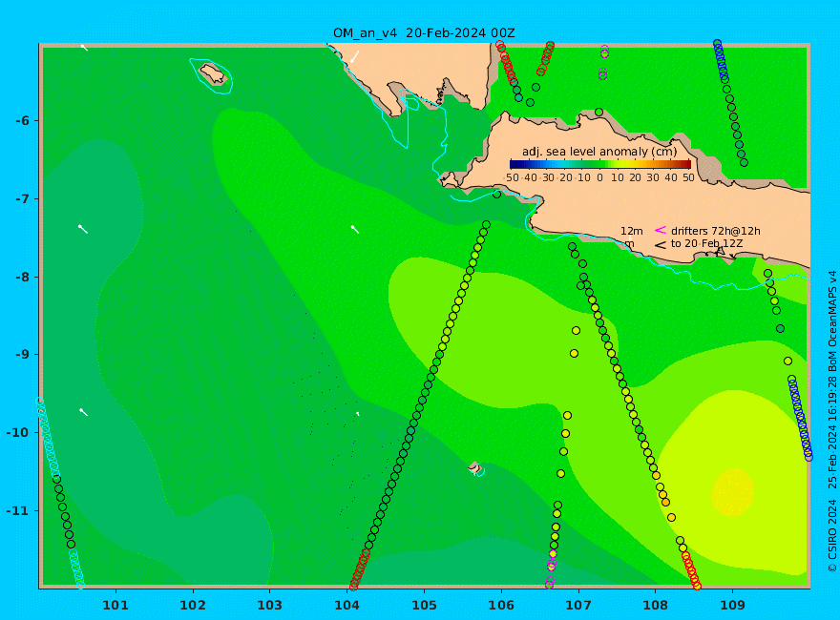
Task: Click the 0 tick label on the color bar
Action: tap(599, 177)
